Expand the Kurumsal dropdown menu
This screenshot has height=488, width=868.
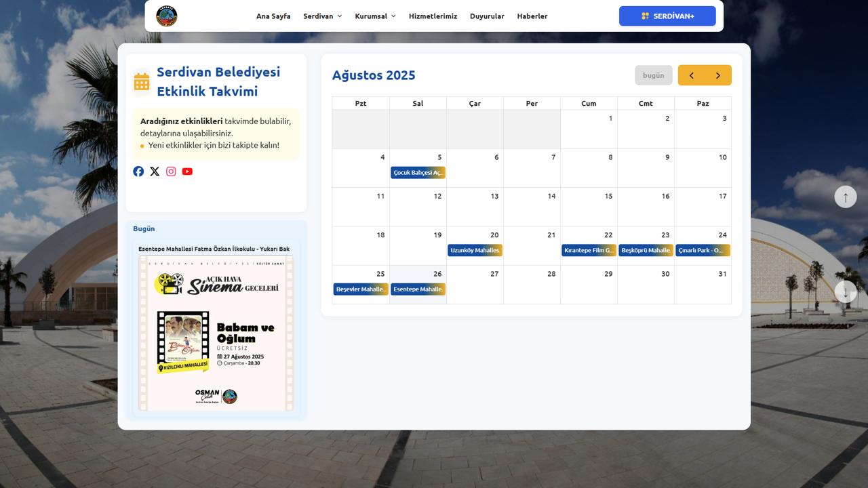(375, 16)
